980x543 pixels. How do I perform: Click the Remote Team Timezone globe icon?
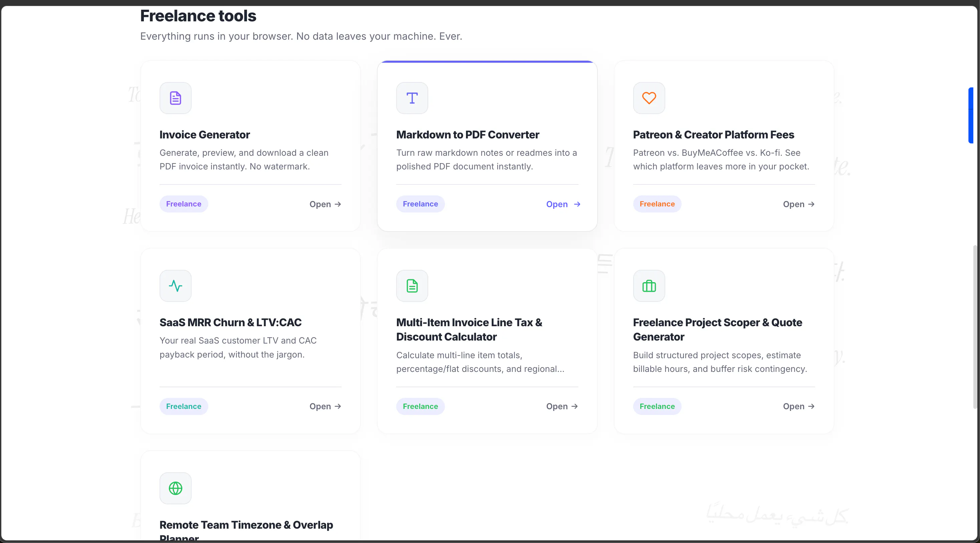(x=175, y=488)
